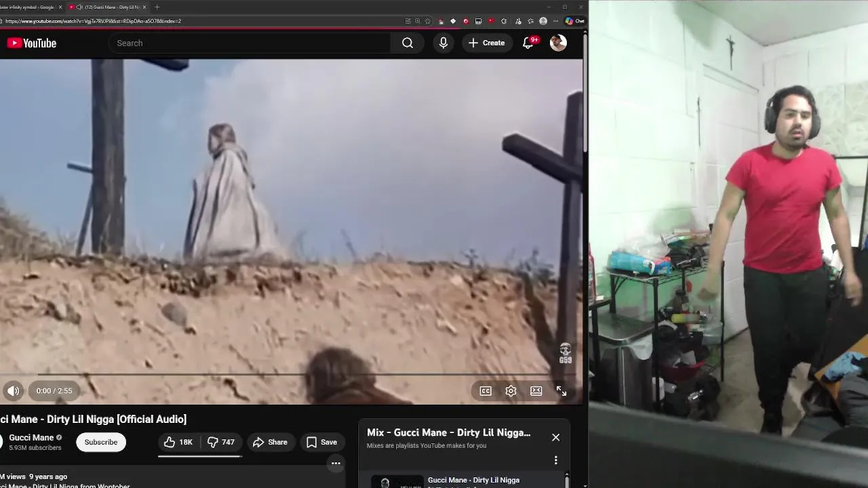
Task: Click the media control music-note icon
Action: tap(518, 21)
